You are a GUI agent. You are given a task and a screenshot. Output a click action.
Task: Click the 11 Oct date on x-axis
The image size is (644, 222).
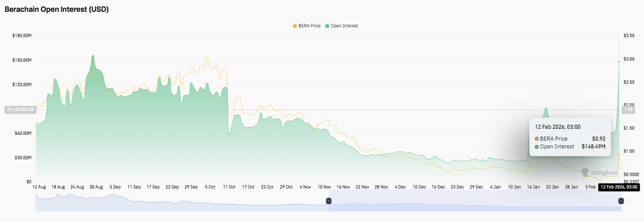pos(229,187)
